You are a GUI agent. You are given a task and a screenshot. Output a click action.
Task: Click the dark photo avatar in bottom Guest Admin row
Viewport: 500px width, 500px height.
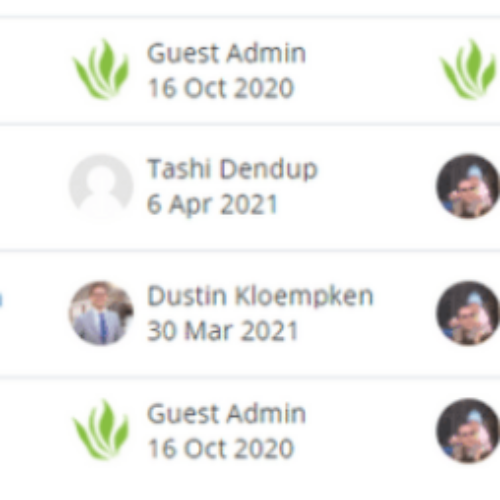[x=468, y=430]
